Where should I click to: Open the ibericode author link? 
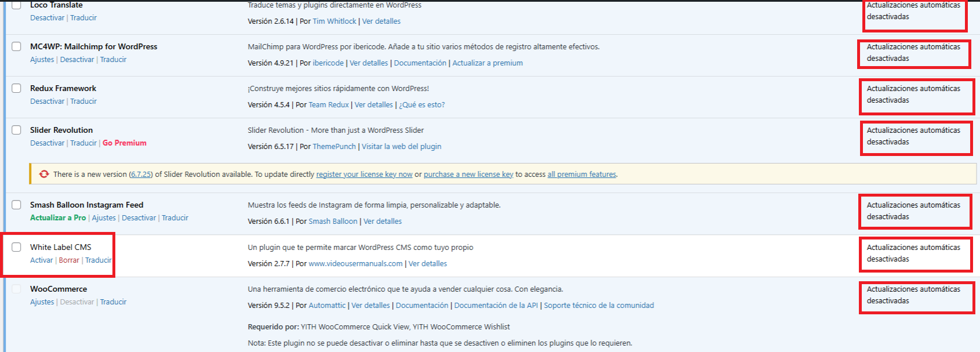pyautogui.click(x=328, y=63)
